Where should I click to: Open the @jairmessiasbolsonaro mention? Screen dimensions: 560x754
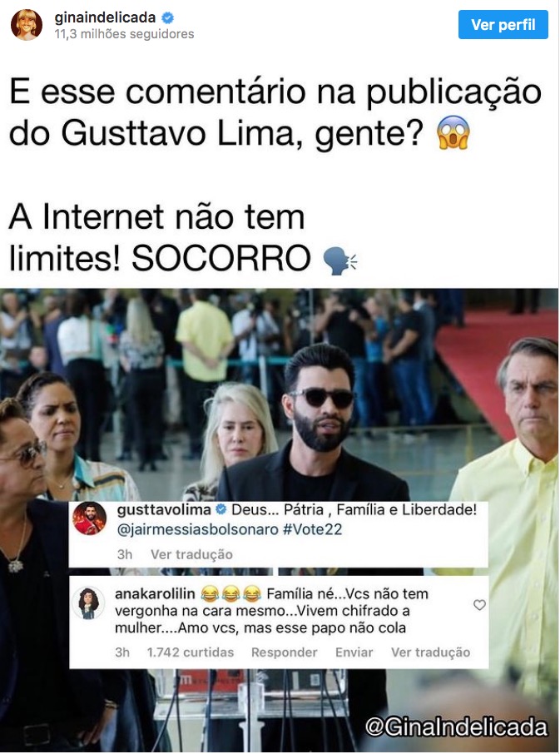[x=197, y=529]
